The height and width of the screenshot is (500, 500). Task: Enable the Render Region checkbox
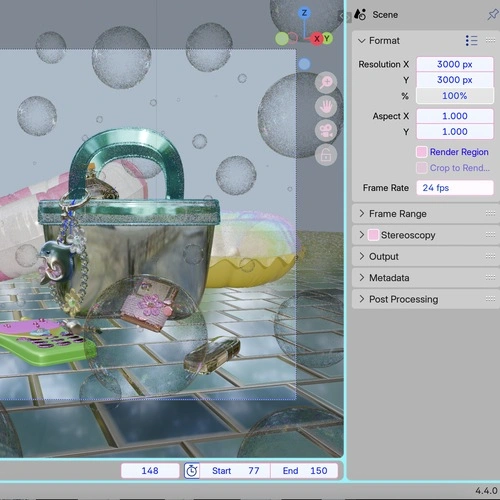point(421,152)
